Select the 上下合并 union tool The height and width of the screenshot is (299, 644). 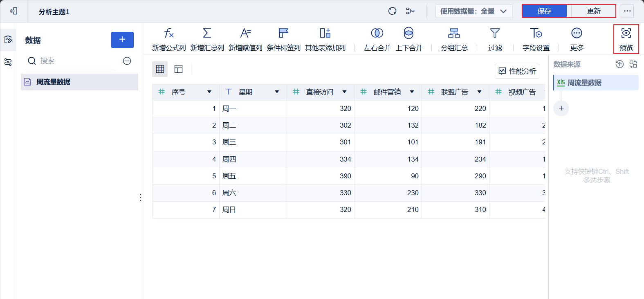click(x=408, y=33)
